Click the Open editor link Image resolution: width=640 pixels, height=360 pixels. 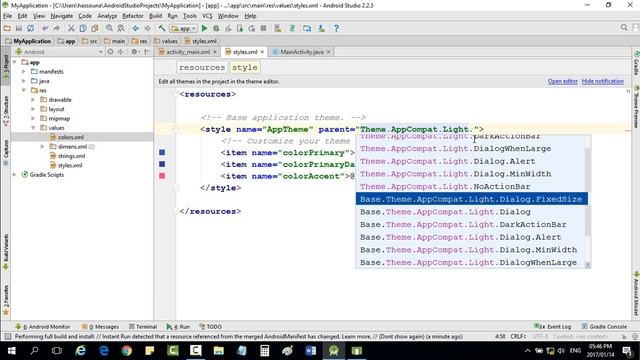[562, 81]
